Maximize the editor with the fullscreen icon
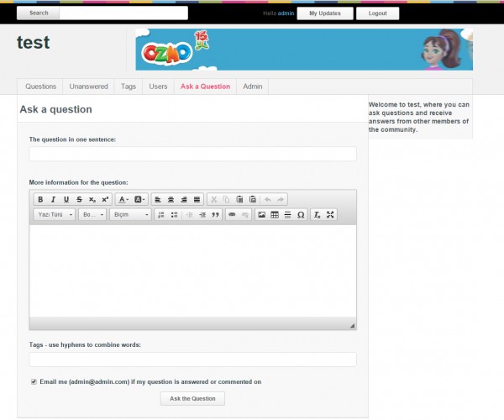The height and width of the screenshot is (420, 504). tap(330, 215)
